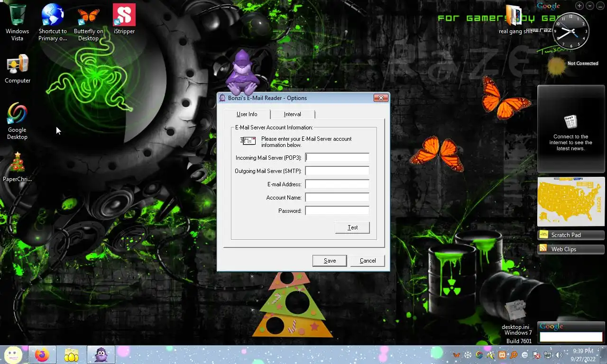Screen dimensions: 607x364
Task: Click the Cancel button
Action: click(368, 261)
